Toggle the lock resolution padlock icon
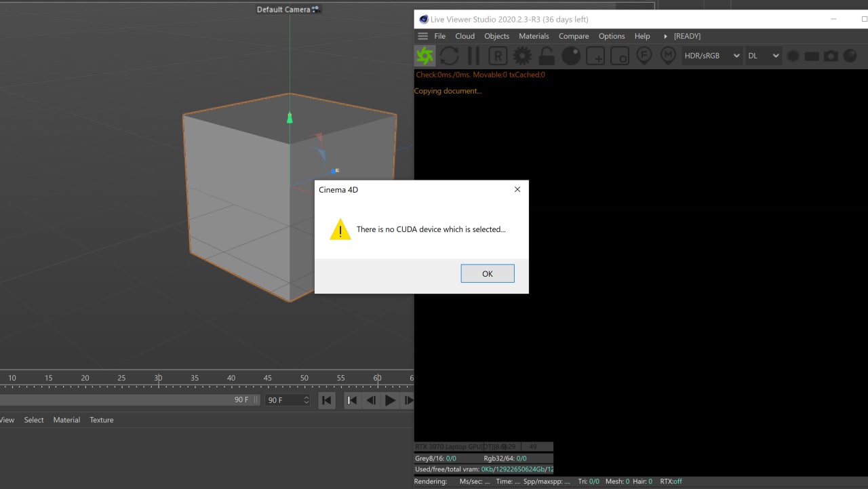868x489 pixels. (547, 56)
